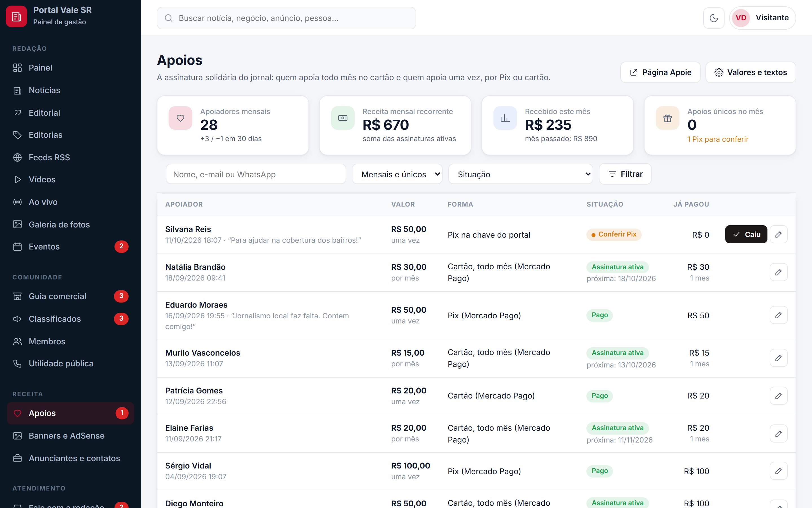Image resolution: width=812 pixels, height=508 pixels.
Task: Open Classificados in sidebar
Action: [70, 319]
